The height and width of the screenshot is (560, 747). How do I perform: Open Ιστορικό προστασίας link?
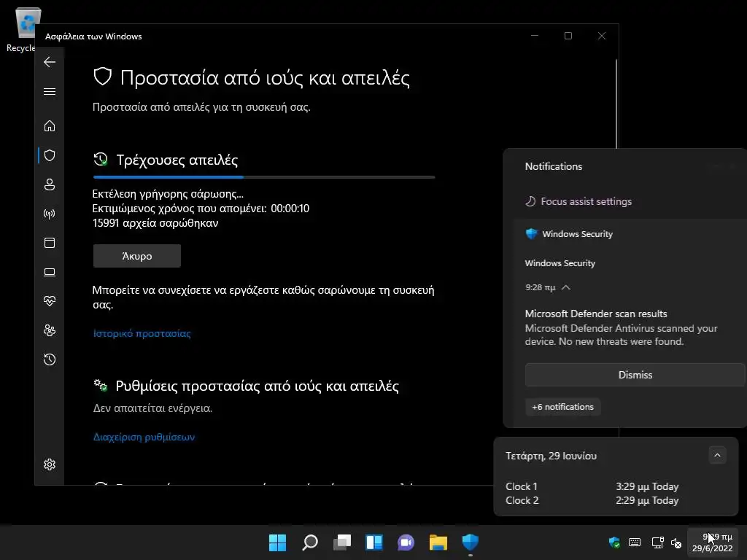click(142, 333)
